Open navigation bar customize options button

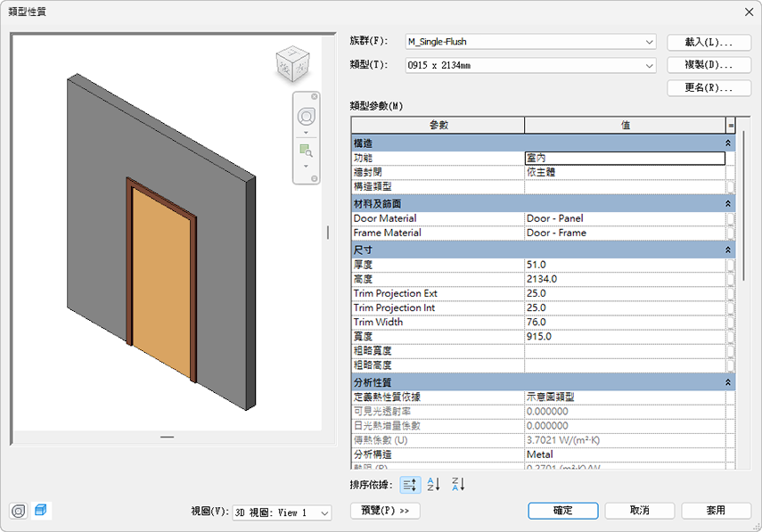(315, 179)
